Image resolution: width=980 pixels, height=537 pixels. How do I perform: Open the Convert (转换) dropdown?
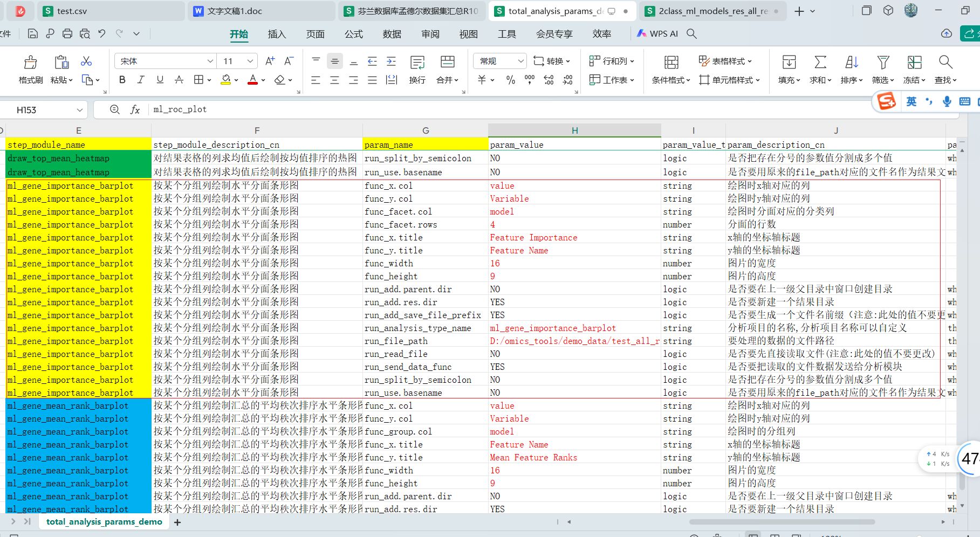coord(552,61)
